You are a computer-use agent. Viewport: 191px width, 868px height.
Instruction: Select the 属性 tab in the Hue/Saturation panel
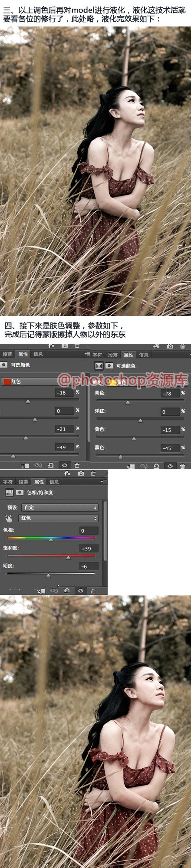point(39,482)
